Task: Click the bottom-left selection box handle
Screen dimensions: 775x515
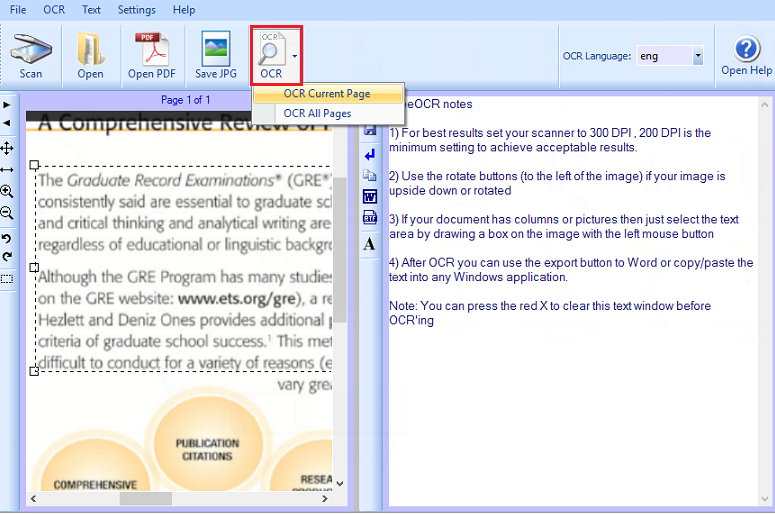Action: click(x=34, y=371)
